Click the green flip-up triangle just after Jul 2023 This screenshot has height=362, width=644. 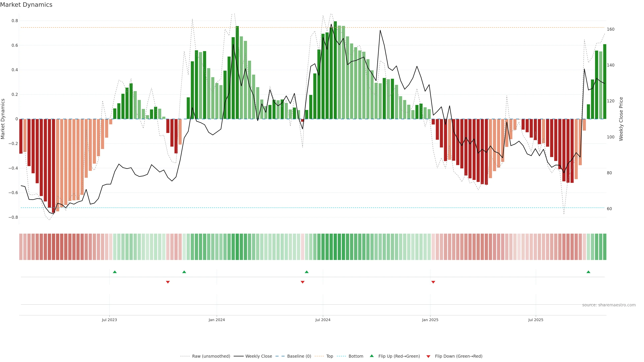click(x=115, y=272)
